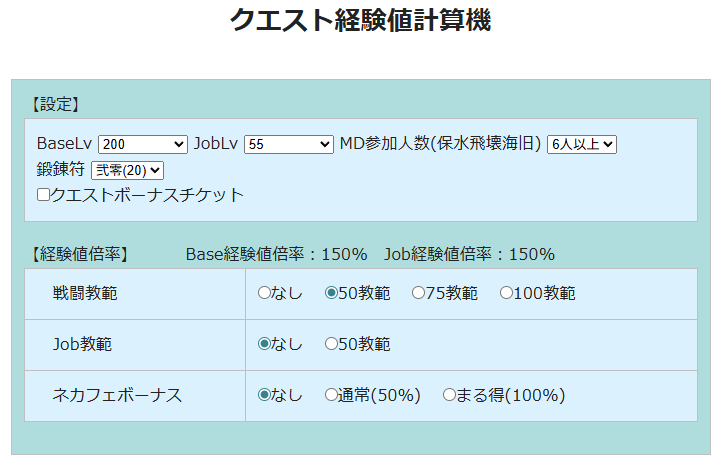The width and height of the screenshot is (720, 467).
Task: Select なし for 戦闘教範
Action: (x=265, y=293)
